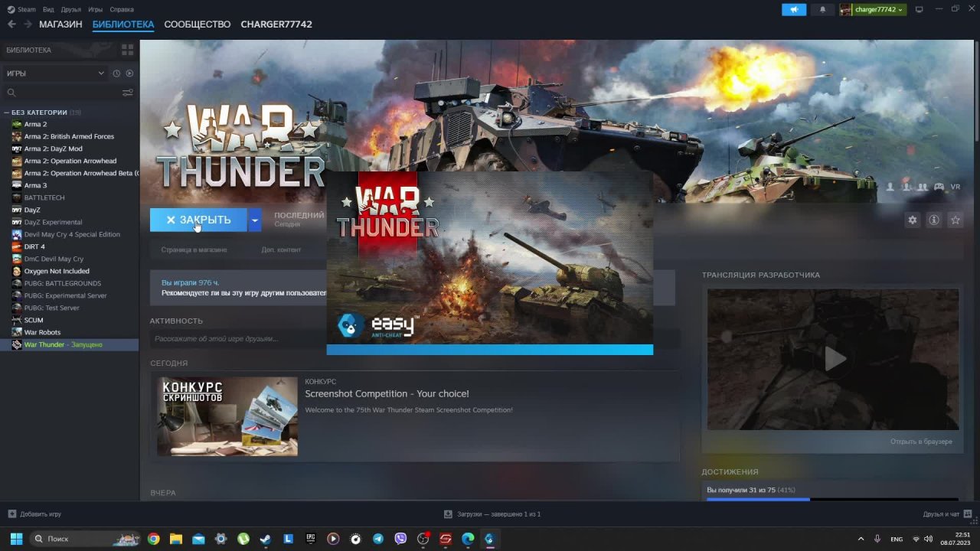Open the Справка menu

(x=122, y=9)
